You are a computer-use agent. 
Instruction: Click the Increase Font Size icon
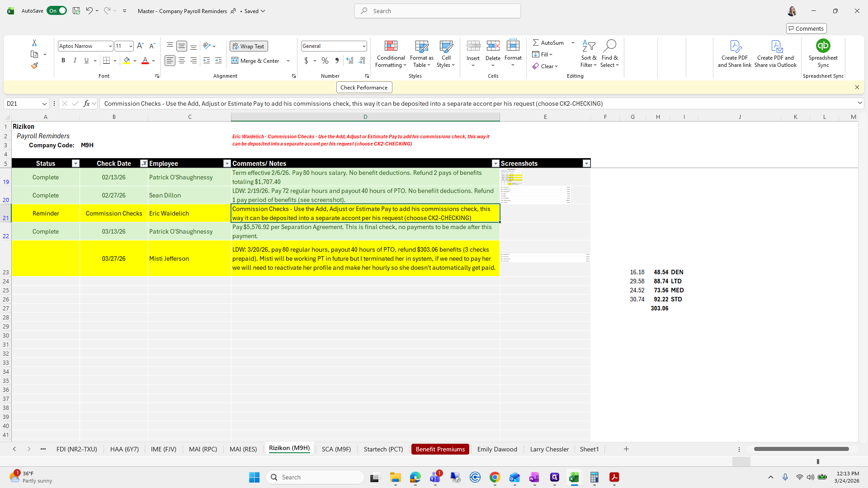click(140, 46)
